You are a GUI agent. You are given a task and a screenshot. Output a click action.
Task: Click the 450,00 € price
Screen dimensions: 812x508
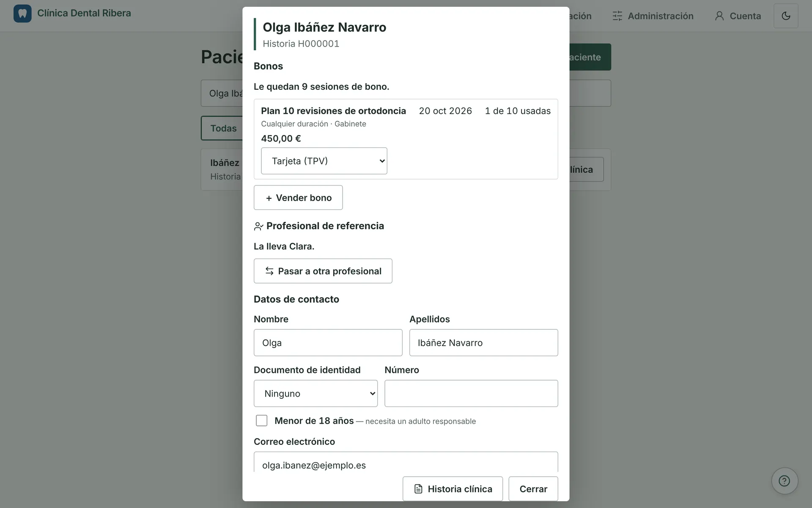click(281, 138)
